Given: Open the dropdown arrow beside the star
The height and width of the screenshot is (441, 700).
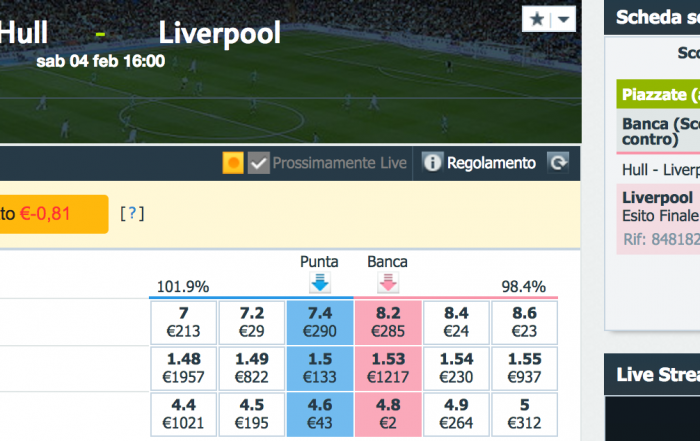Looking at the screenshot, I should coord(565,19).
